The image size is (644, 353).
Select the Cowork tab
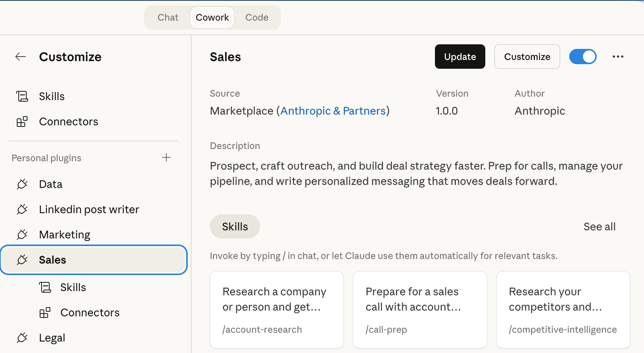(x=212, y=18)
